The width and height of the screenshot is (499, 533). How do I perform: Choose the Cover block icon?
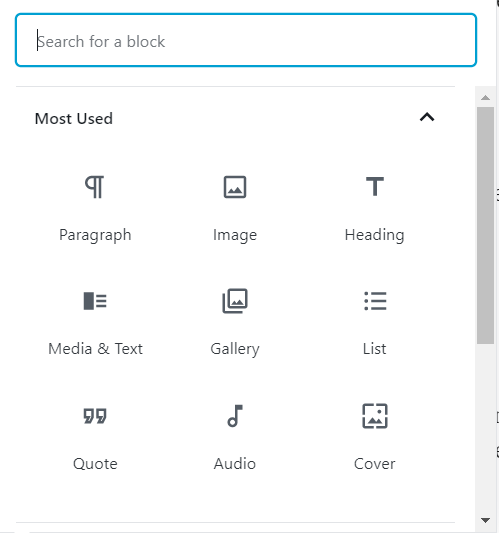pyautogui.click(x=375, y=416)
